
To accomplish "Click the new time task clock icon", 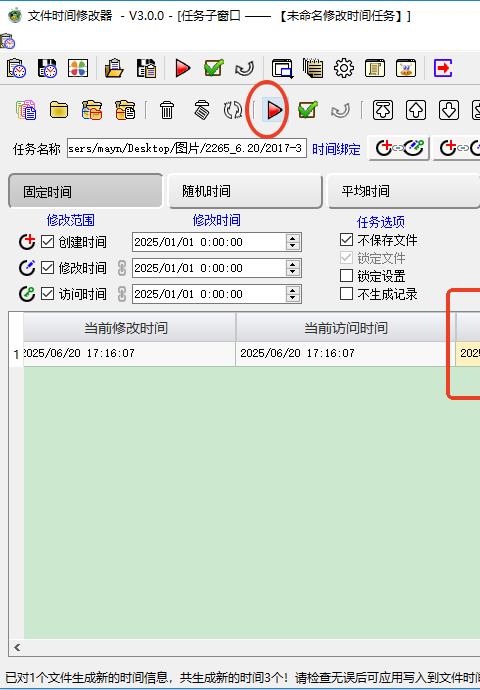I will [17, 68].
